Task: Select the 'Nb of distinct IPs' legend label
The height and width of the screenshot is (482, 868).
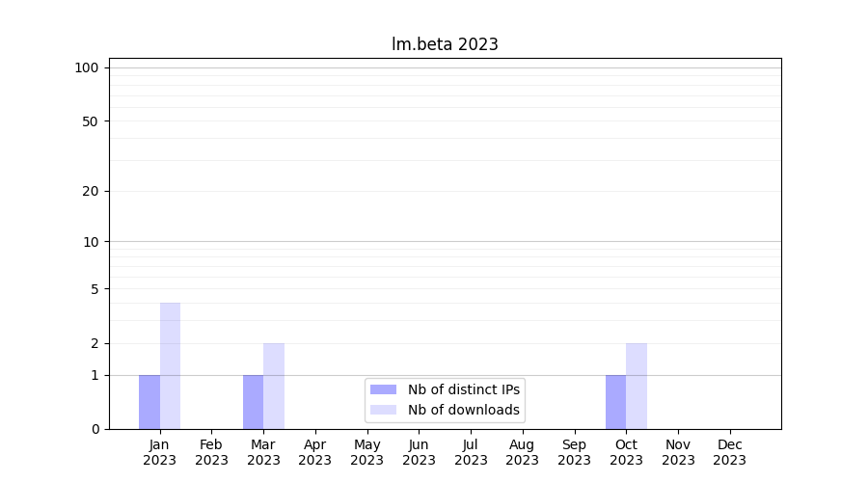Action: coord(464,389)
